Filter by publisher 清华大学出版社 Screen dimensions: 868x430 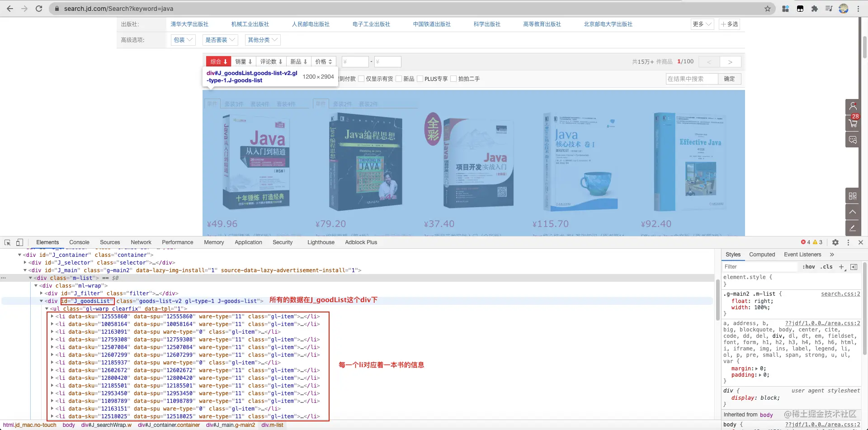tap(189, 24)
